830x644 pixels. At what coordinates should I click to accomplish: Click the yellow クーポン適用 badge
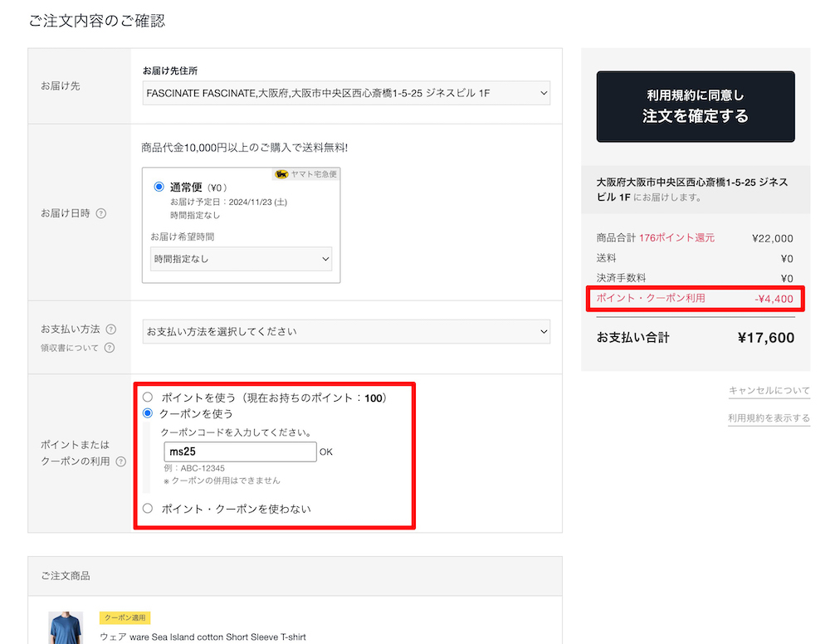point(124,618)
